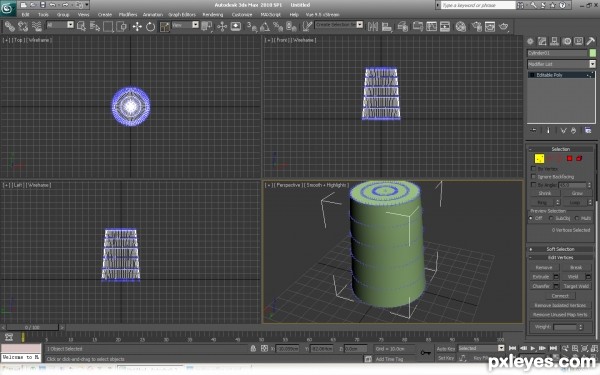Open Render Setup dialog
The width and height of the screenshot is (600, 375).
pyautogui.click(x=476, y=26)
